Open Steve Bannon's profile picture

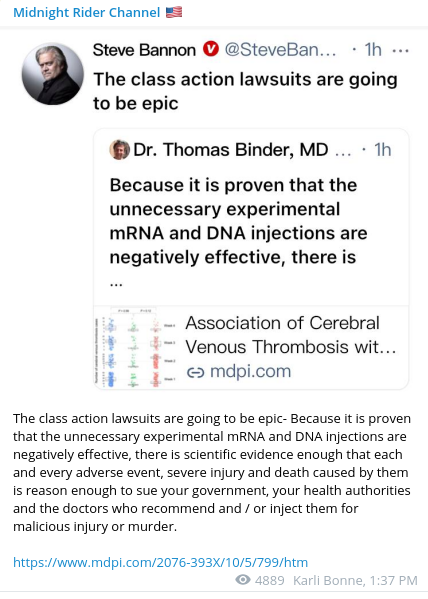(53, 74)
